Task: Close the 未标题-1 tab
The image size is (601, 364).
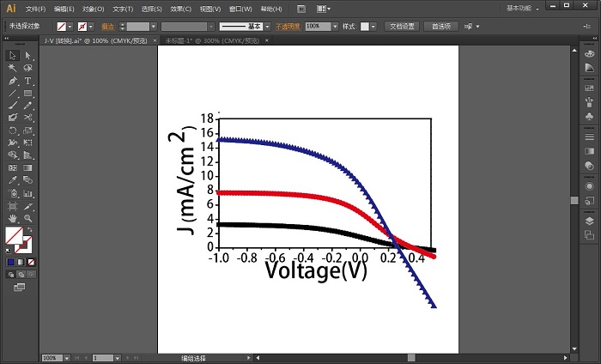Action: click(x=267, y=40)
